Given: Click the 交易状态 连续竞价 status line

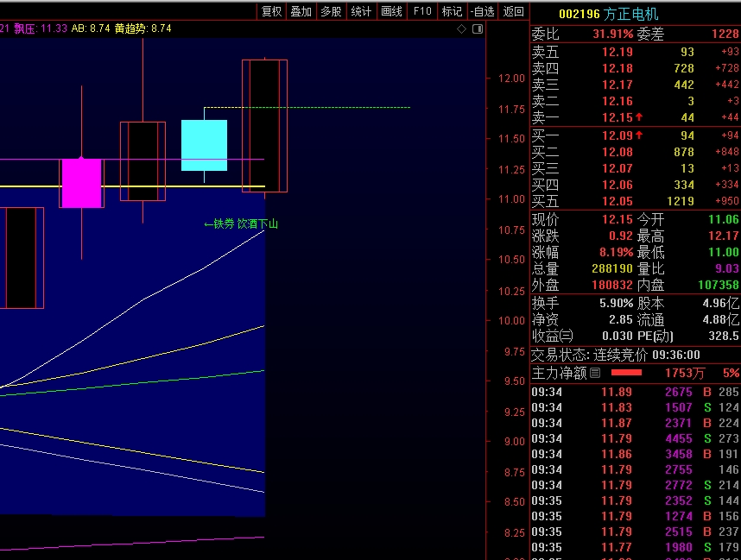Looking at the screenshot, I should (616, 355).
